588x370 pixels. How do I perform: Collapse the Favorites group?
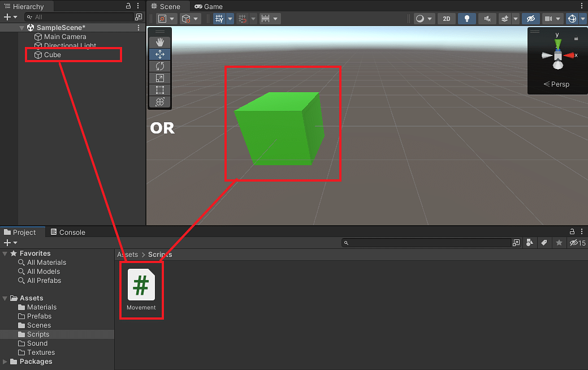tap(5, 253)
